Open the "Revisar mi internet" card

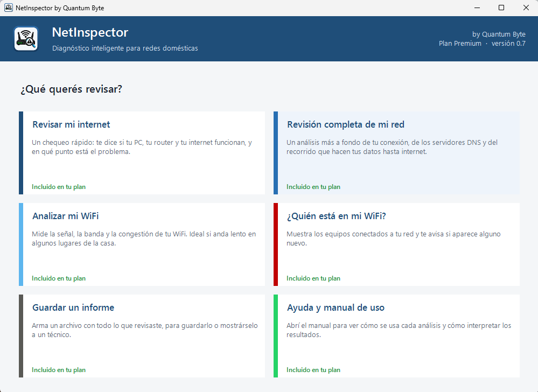(142, 153)
